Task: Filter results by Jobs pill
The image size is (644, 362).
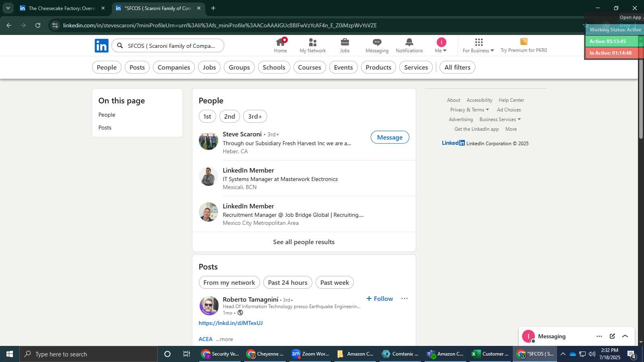Action: point(209,67)
